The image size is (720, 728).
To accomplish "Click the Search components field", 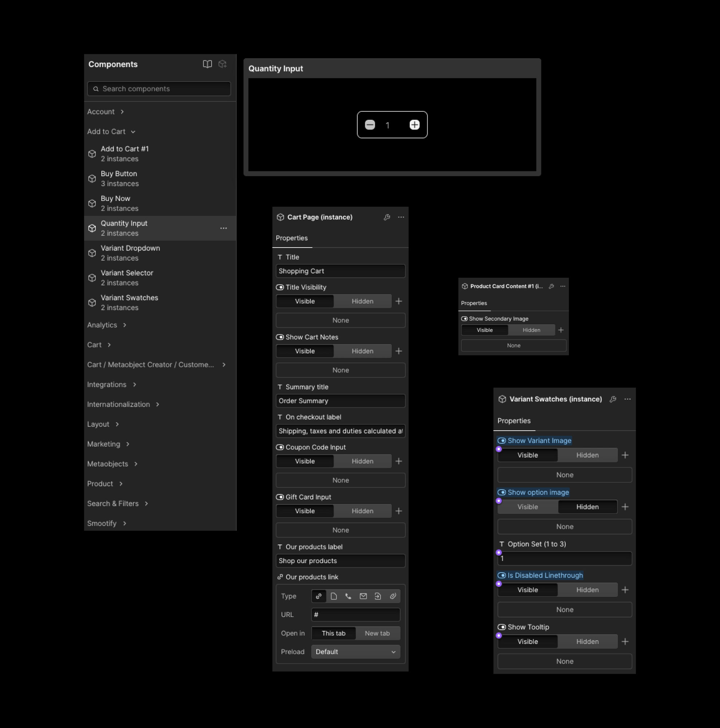I will click(x=159, y=89).
